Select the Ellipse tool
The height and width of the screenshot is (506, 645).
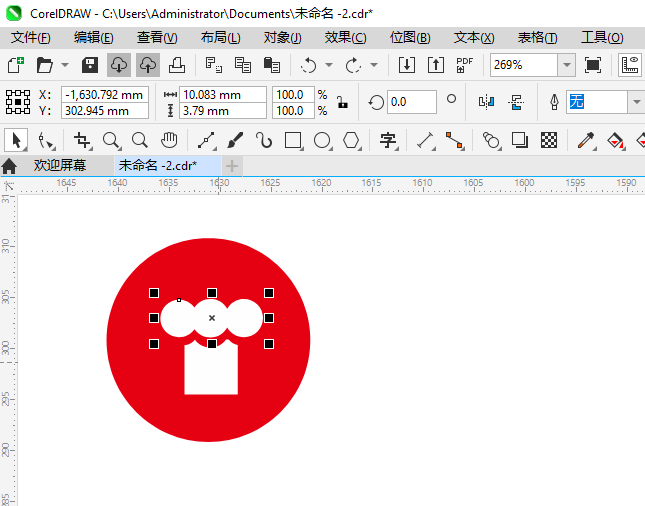click(322, 141)
